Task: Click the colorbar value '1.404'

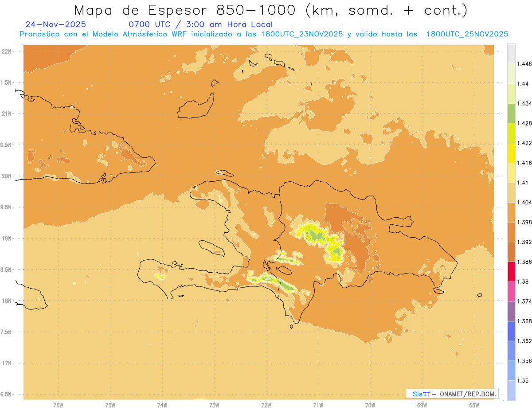Action: click(x=524, y=202)
